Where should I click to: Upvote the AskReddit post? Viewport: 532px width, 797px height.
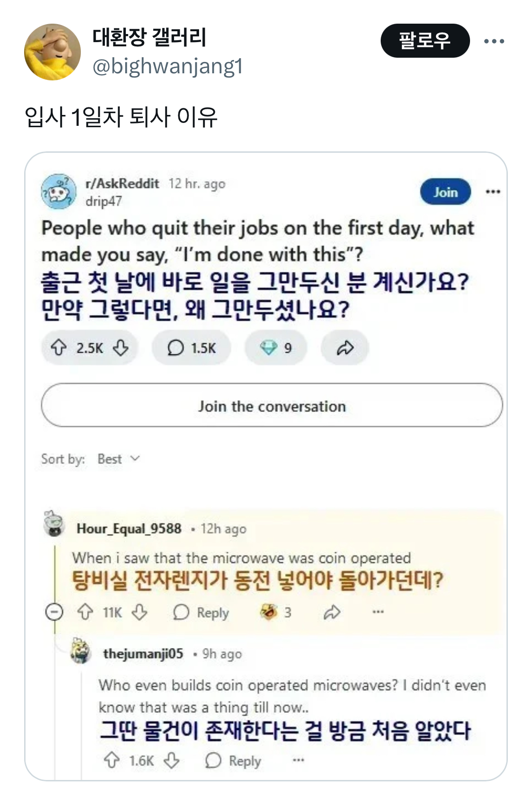pyautogui.click(x=59, y=348)
